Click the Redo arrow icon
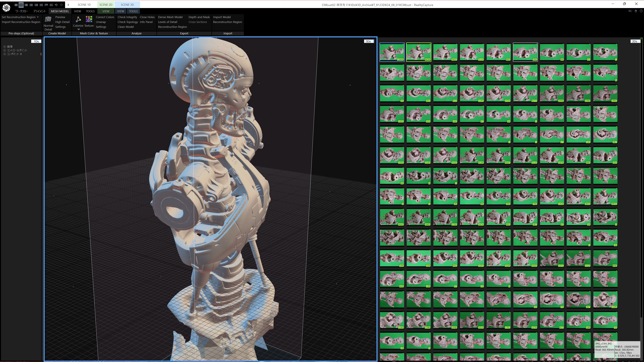Viewport: 644px width, 362px height. click(62, 5)
